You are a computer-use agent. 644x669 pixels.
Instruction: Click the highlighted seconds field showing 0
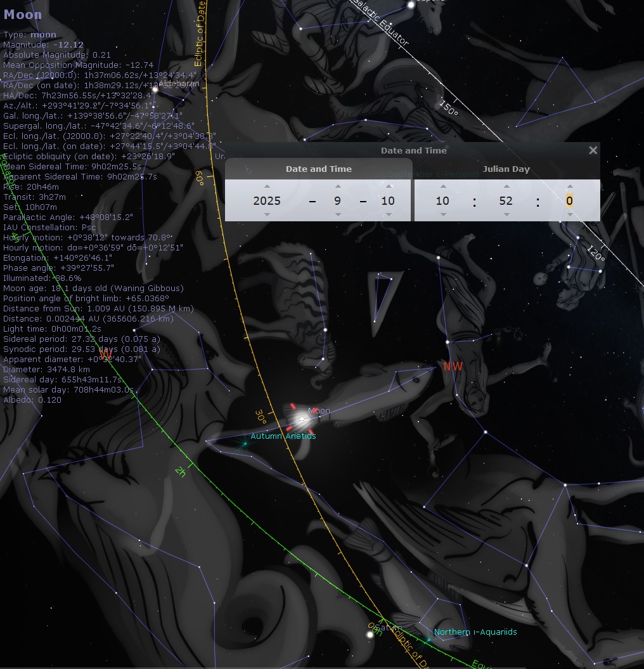[569, 200]
